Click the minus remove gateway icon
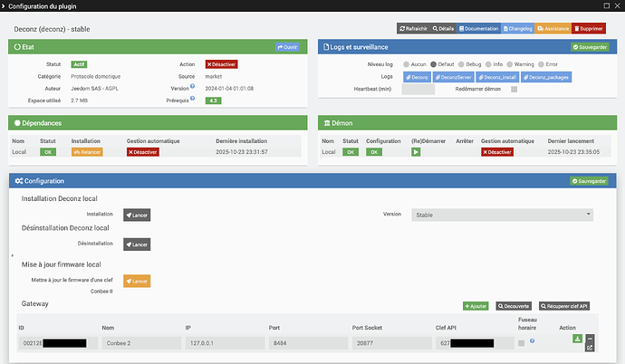Image resolution: width=625 pixels, height=364 pixels. tap(590, 339)
